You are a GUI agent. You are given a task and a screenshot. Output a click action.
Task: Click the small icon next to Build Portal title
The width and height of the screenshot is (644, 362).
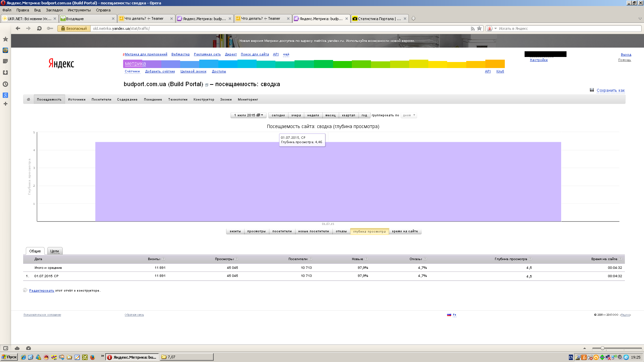[x=207, y=85]
